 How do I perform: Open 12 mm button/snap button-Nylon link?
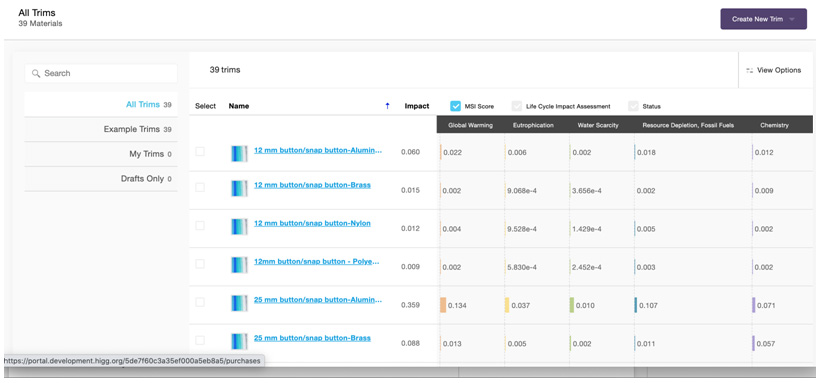pos(312,223)
